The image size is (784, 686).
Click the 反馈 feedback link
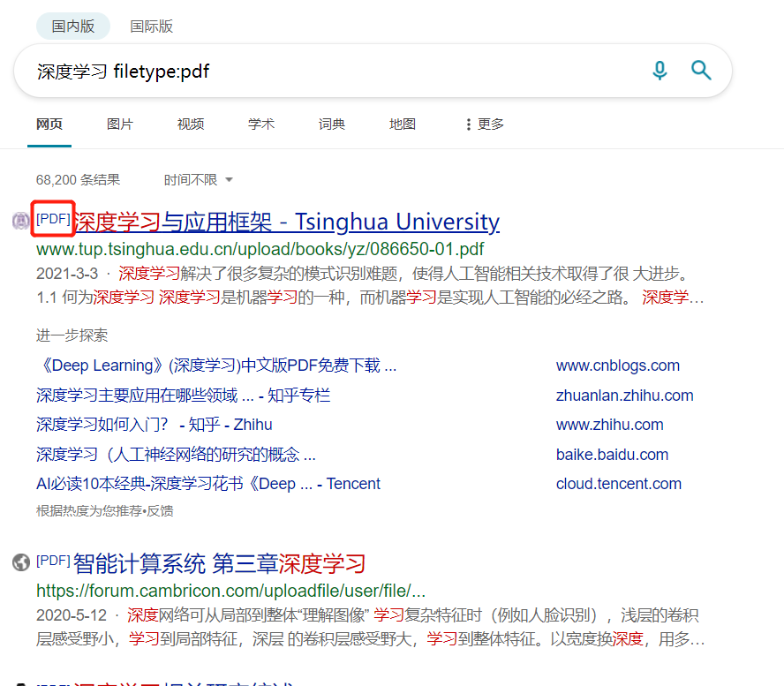[160, 510]
